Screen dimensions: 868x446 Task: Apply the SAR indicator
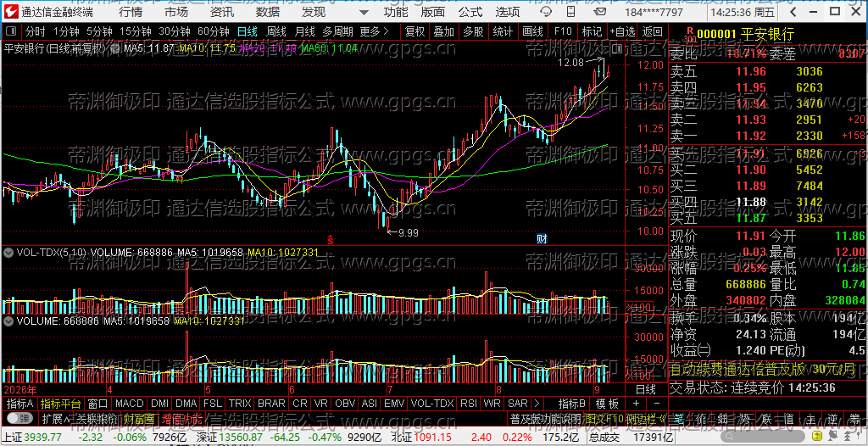pos(518,403)
